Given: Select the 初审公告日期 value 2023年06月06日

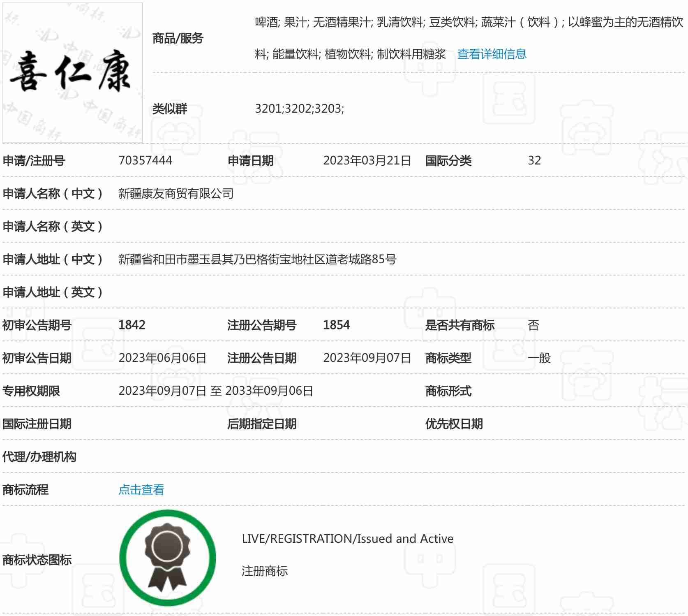Looking at the screenshot, I should 162,358.
